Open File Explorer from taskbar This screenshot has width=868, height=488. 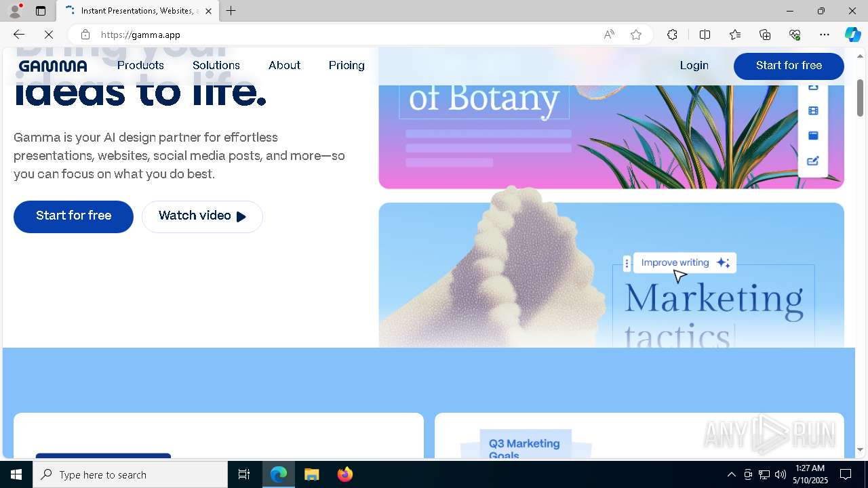click(x=312, y=474)
